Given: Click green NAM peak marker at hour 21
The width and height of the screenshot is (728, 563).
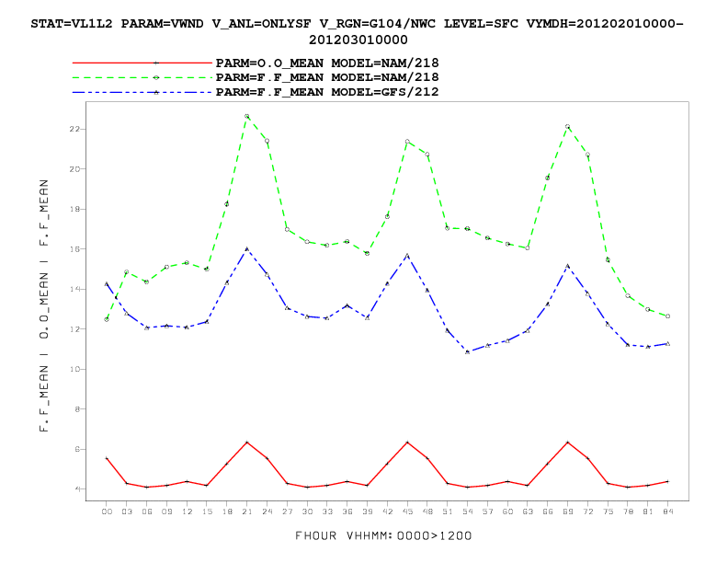Looking at the screenshot, I should (x=247, y=116).
